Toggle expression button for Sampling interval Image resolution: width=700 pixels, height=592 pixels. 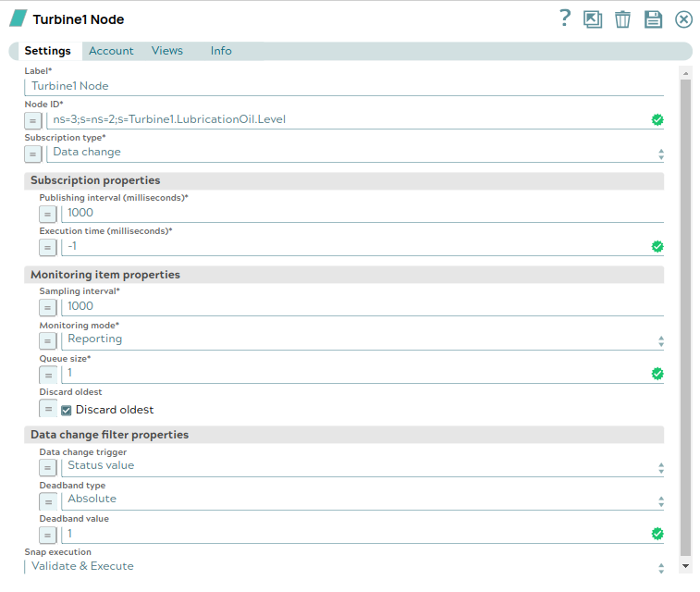(47, 308)
